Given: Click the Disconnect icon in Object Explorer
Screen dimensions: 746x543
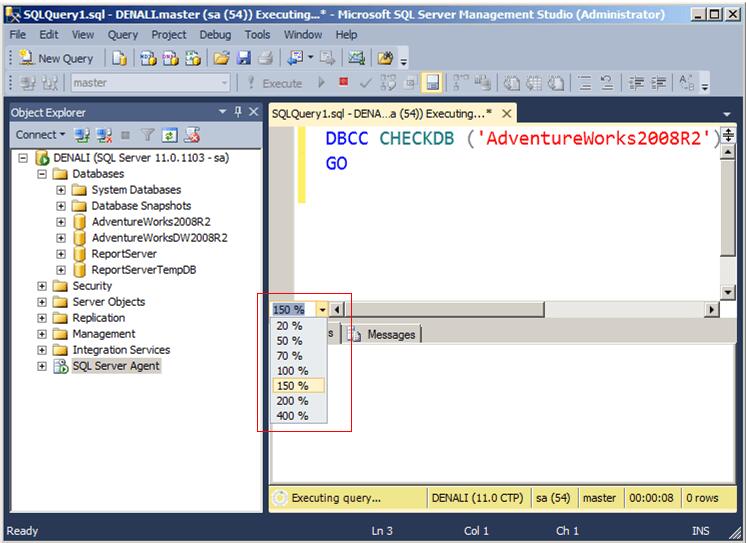Looking at the screenshot, I should [104, 135].
